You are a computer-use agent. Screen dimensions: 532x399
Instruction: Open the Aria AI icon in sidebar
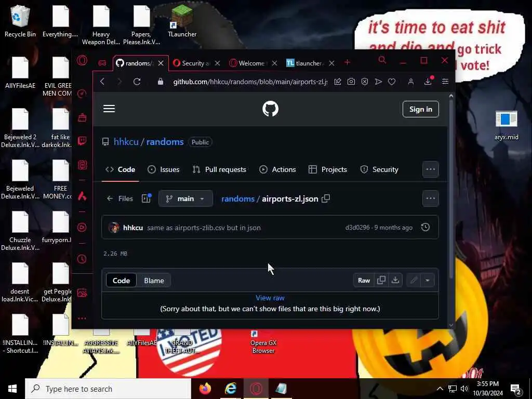[x=82, y=196]
